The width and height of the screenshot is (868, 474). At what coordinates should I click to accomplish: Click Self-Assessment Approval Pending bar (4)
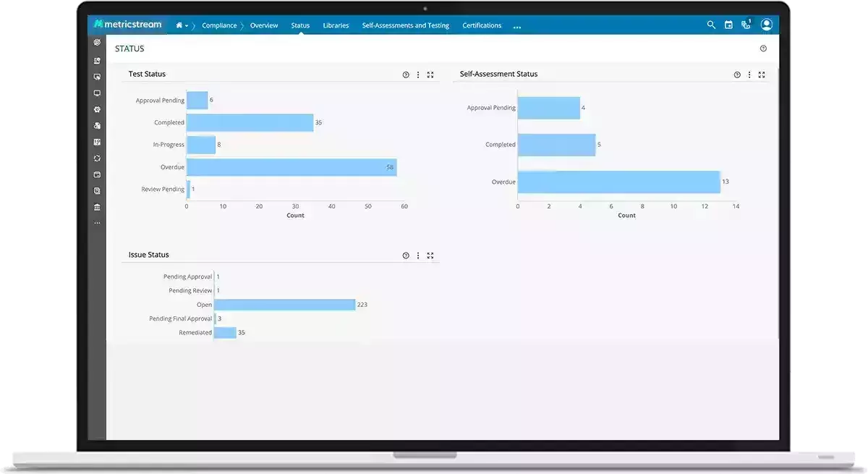(x=549, y=108)
